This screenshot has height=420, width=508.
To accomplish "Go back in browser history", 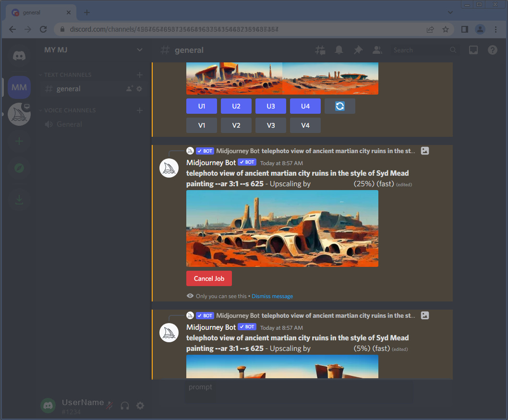I will coord(12,29).
